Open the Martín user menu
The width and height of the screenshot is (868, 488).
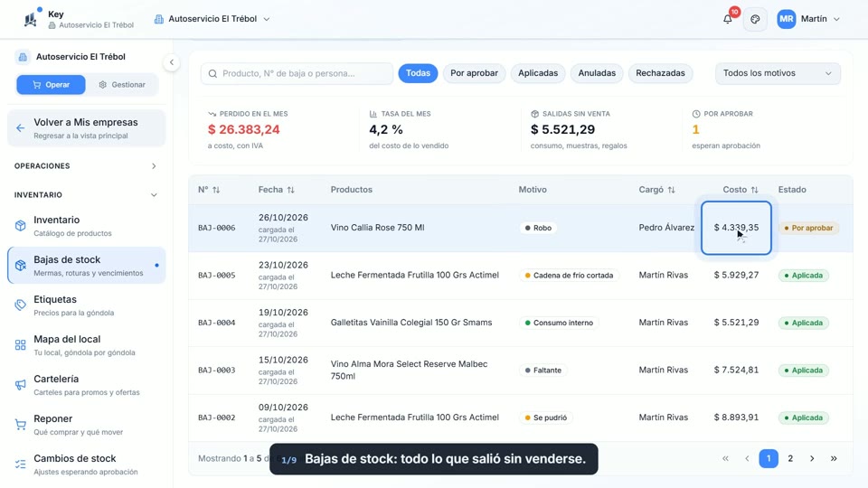click(x=808, y=19)
